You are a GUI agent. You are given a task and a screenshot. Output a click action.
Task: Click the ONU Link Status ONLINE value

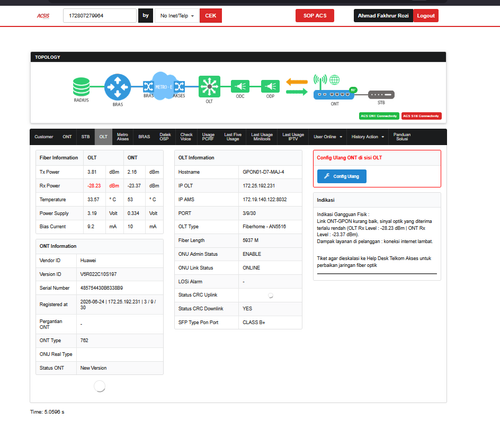click(251, 268)
